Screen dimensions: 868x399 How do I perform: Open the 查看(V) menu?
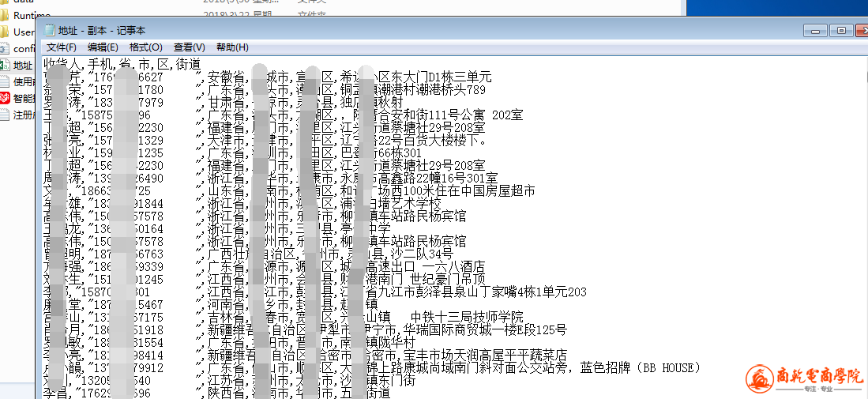pos(190,47)
